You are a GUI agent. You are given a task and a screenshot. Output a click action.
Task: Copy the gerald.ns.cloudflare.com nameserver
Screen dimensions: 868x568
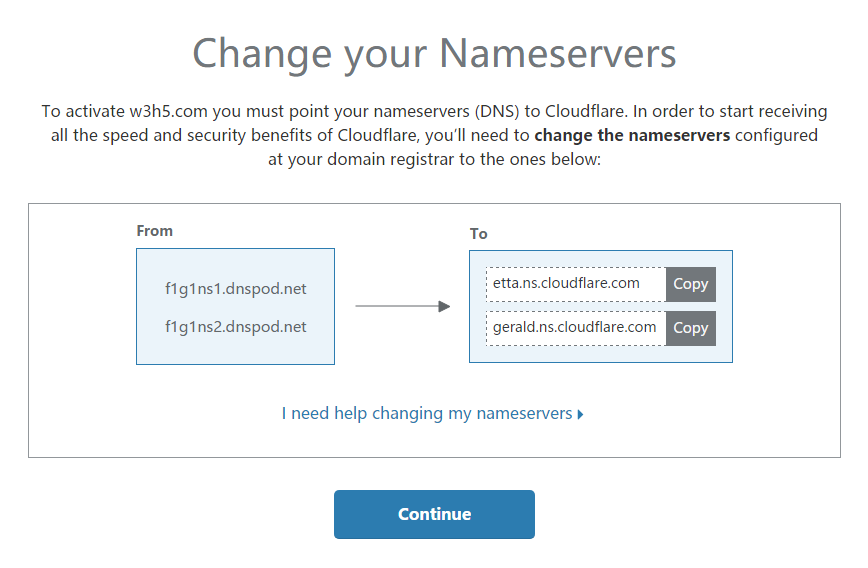point(690,328)
